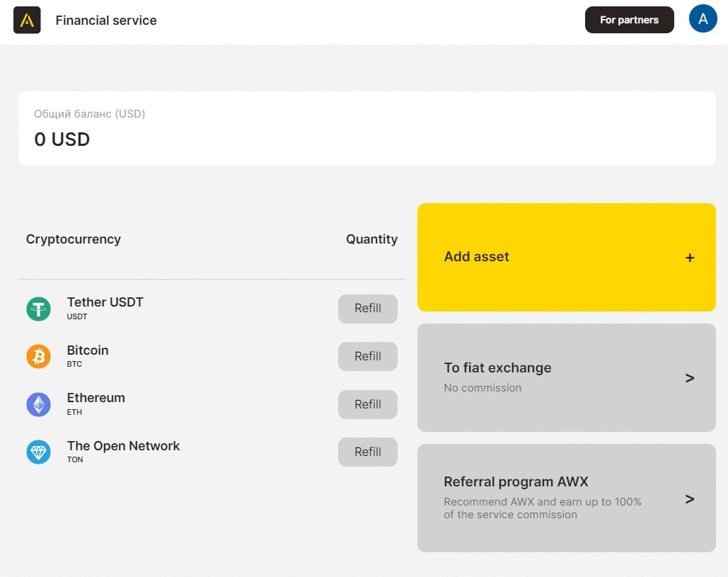Refill your Ethereum balance
Image resolution: width=728 pixels, height=577 pixels.
[367, 404]
